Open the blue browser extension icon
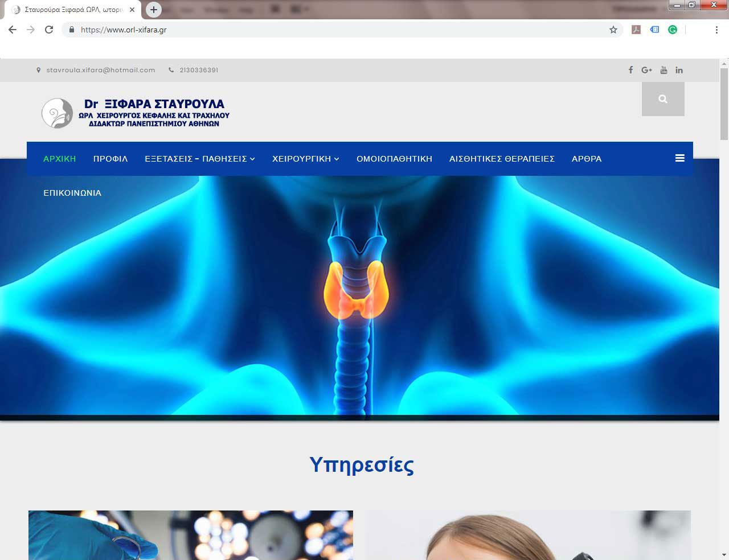Image resolution: width=729 pixels, height=560 pixels. (654, 30)
